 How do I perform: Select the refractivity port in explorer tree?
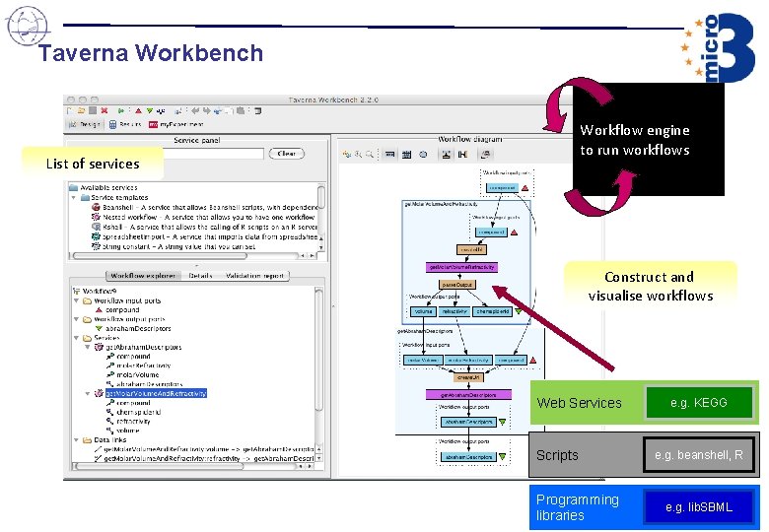[133, 422]
